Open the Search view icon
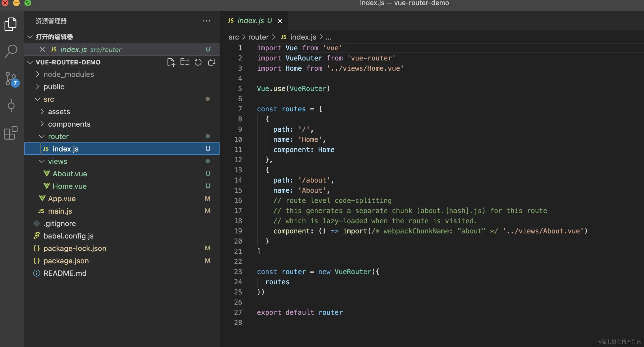 pos(11,51)
